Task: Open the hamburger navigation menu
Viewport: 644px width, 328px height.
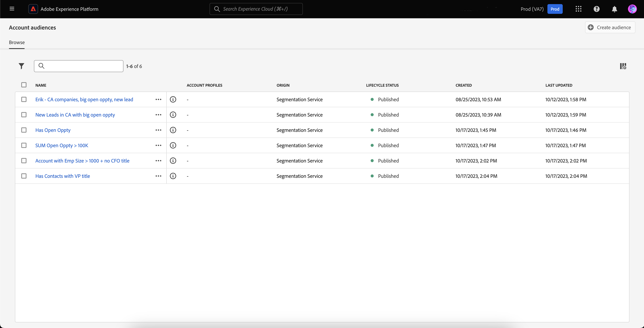Action: pos(12,9)
